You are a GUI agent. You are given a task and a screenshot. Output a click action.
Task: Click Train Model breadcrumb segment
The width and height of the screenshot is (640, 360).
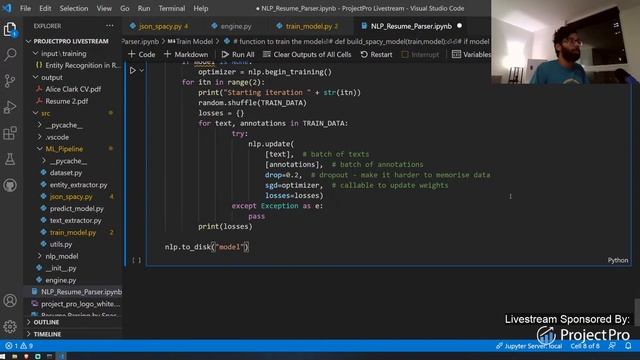[191, 41]
